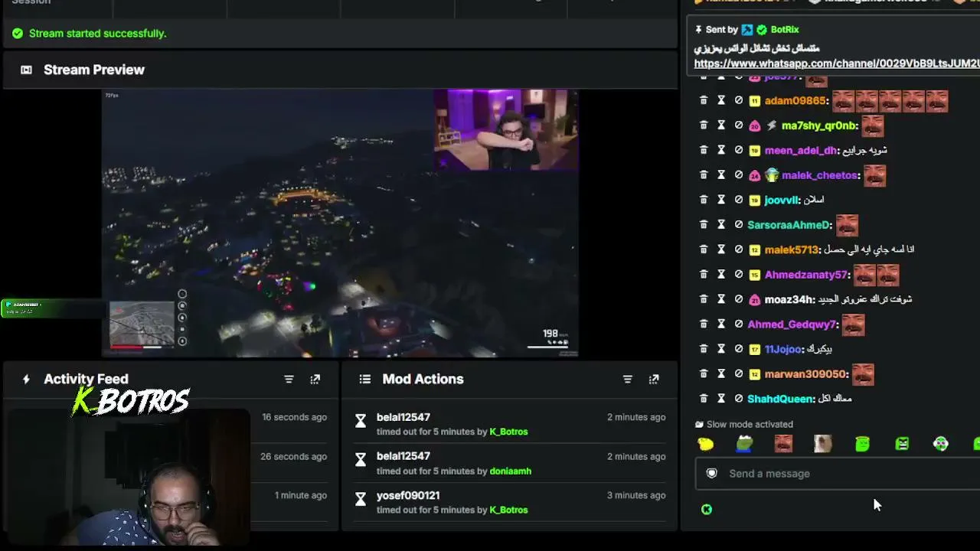Viewport: 980px width, 551px height.
Task: Click the 3 minutes ago timestamp in Mod Actions
Action: pyautogui.click(x=636, y=495)
